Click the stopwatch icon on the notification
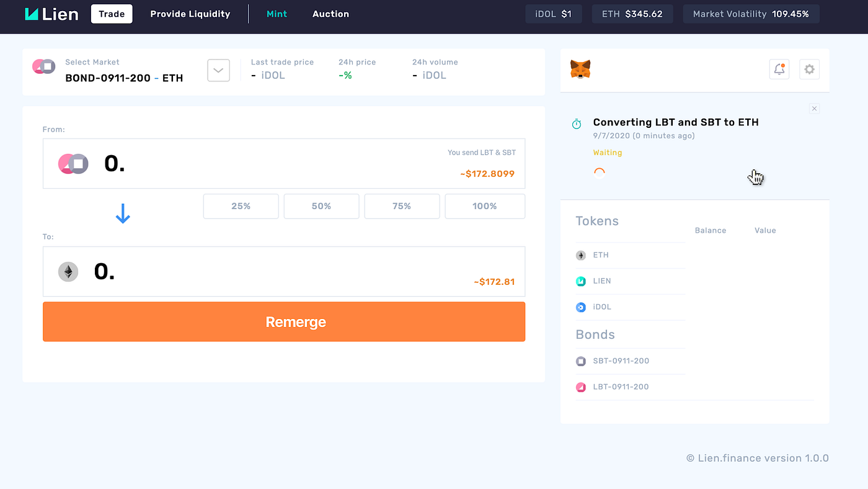This screenshot has height=489, width=868. (577, 123)
